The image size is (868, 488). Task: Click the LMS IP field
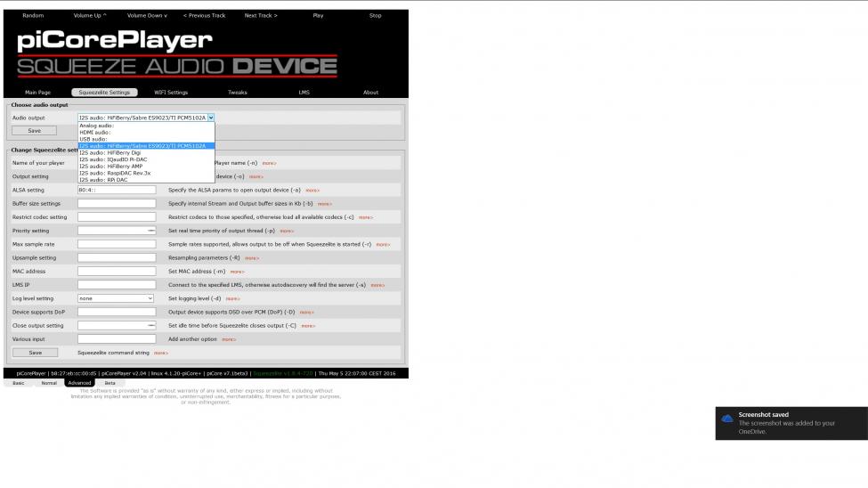tap(117, 285)
